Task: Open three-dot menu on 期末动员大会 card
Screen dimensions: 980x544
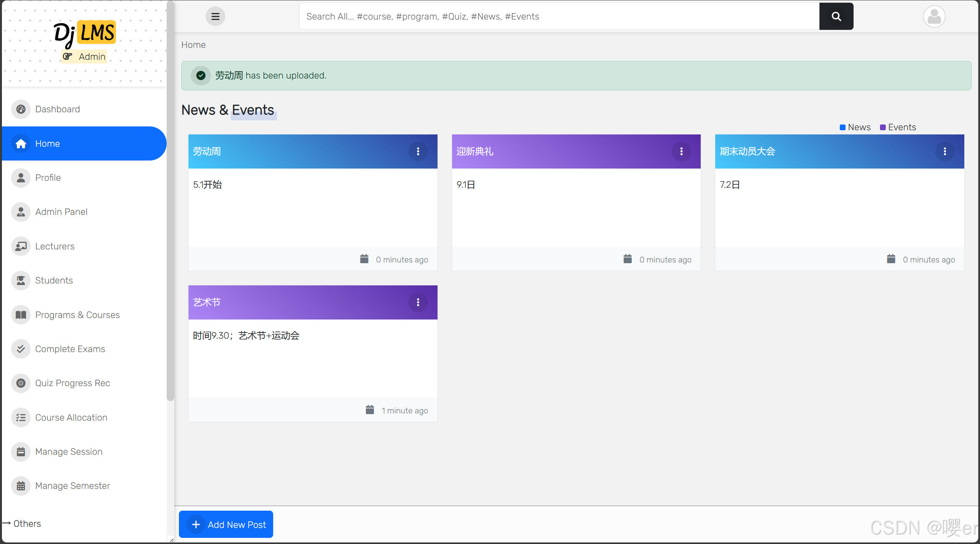Action: (x=945, y=151)
